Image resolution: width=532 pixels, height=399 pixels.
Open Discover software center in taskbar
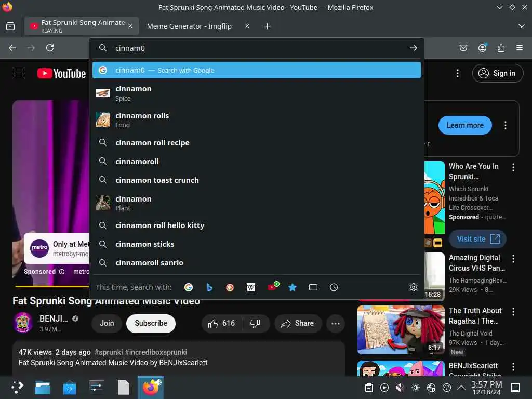pos(70,387)
